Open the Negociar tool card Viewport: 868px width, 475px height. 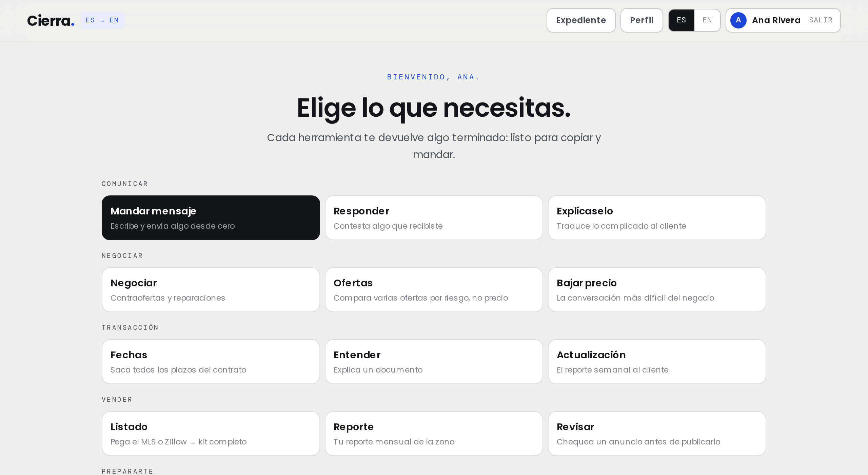tap(211, 290)
